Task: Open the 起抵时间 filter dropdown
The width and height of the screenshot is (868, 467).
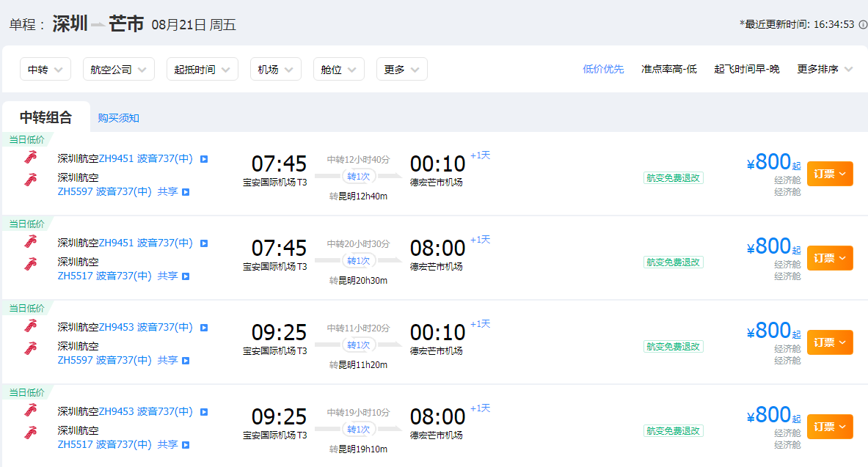Action: pyautogui.click(x=202, y=69)
